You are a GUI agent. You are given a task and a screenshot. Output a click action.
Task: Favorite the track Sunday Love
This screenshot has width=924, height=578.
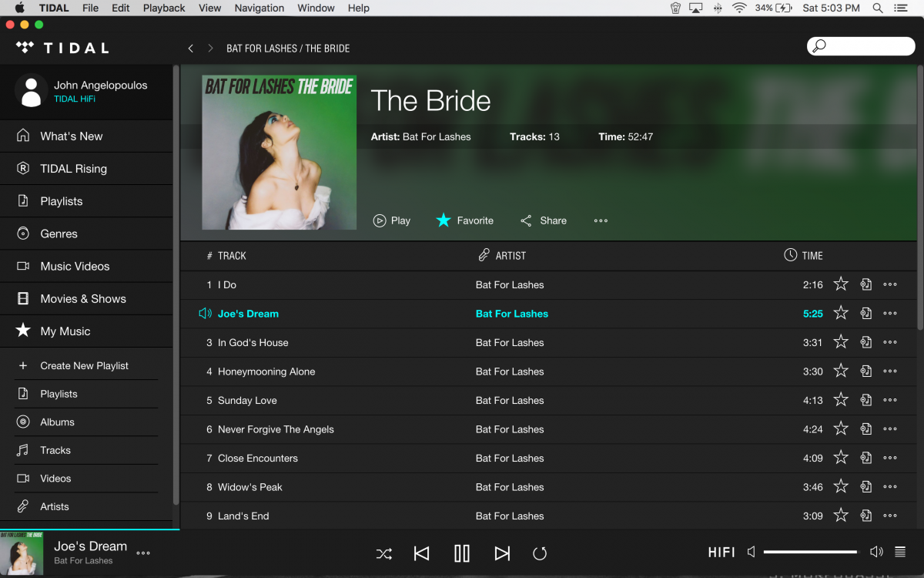[x=841, y=400]
